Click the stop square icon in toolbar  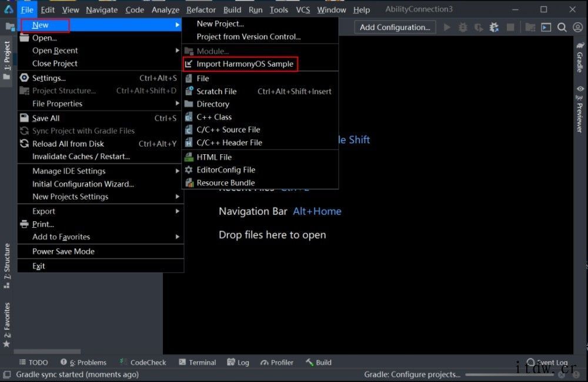point(510,28)
